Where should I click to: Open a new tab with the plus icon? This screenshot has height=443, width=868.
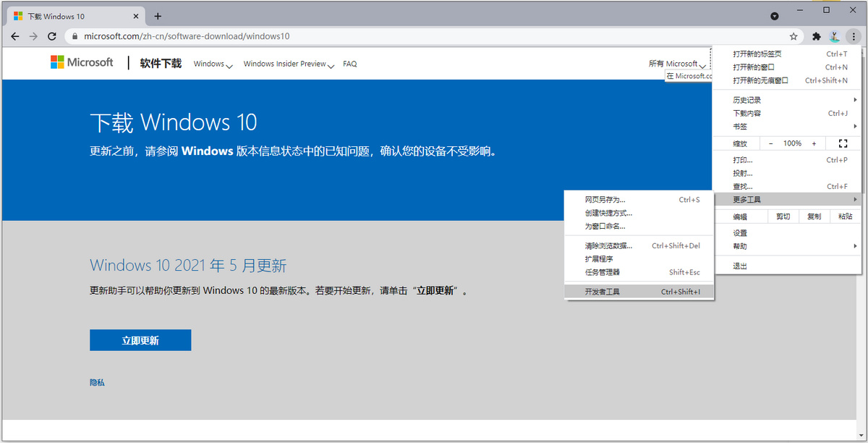(158, 15)
